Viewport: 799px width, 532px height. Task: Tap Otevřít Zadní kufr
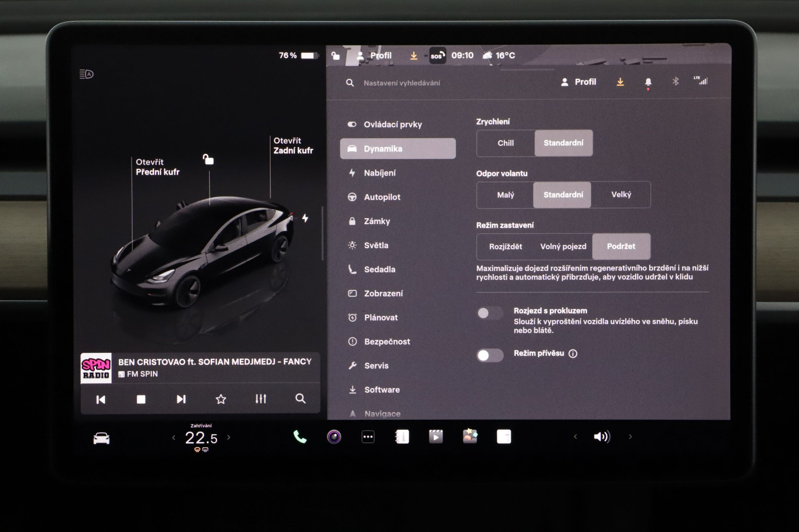tap(293, 146)
